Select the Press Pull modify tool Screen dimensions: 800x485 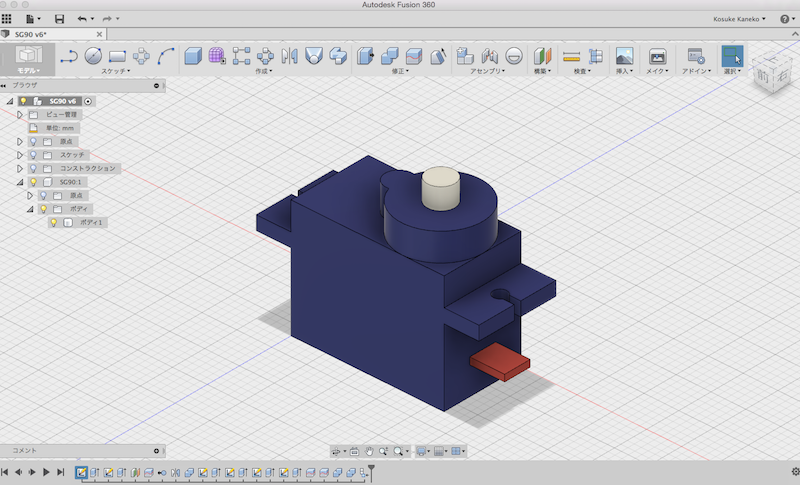(x=365, y=56)
